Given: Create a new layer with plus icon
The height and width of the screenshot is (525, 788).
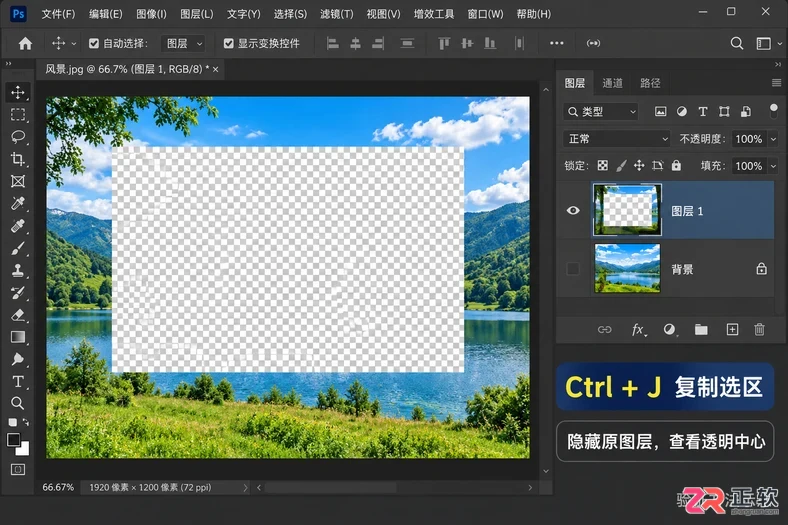Looking at the screenshot, I should [732, 330].
